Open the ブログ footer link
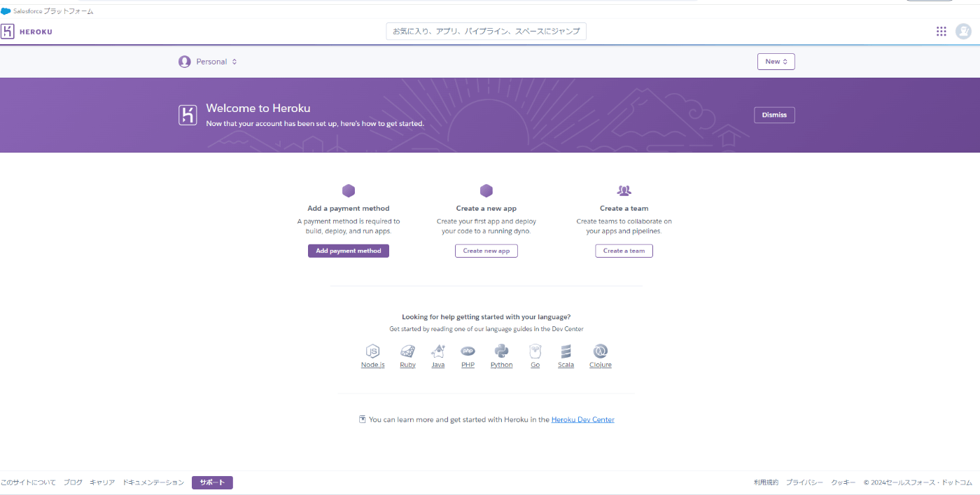980x495 pixels. point(73,482)
